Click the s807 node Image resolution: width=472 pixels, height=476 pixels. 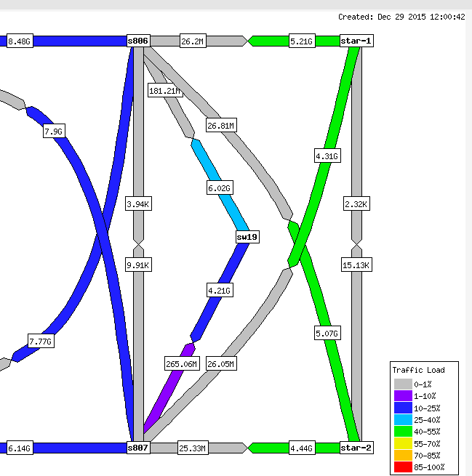(138, 448)
